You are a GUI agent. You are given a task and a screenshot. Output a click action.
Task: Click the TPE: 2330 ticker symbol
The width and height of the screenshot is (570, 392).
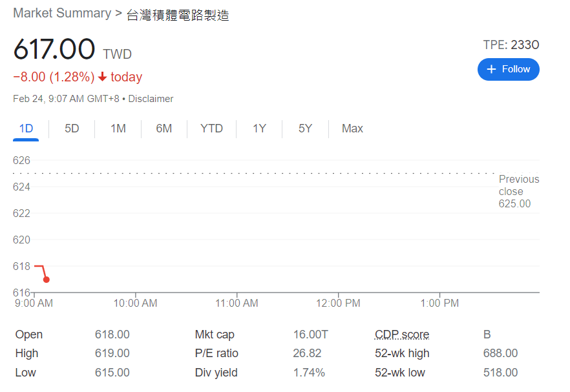coord(511,45)
